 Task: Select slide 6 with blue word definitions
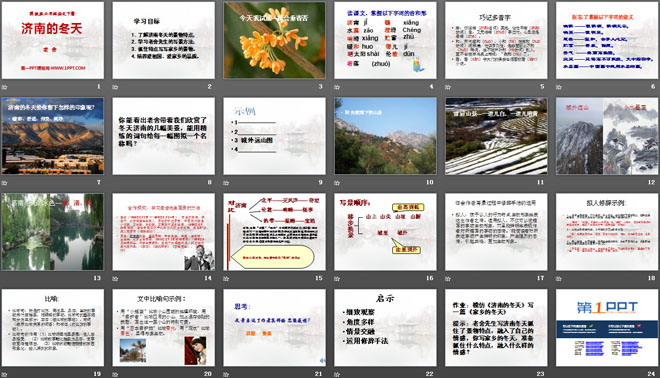(x=607, y=40)
